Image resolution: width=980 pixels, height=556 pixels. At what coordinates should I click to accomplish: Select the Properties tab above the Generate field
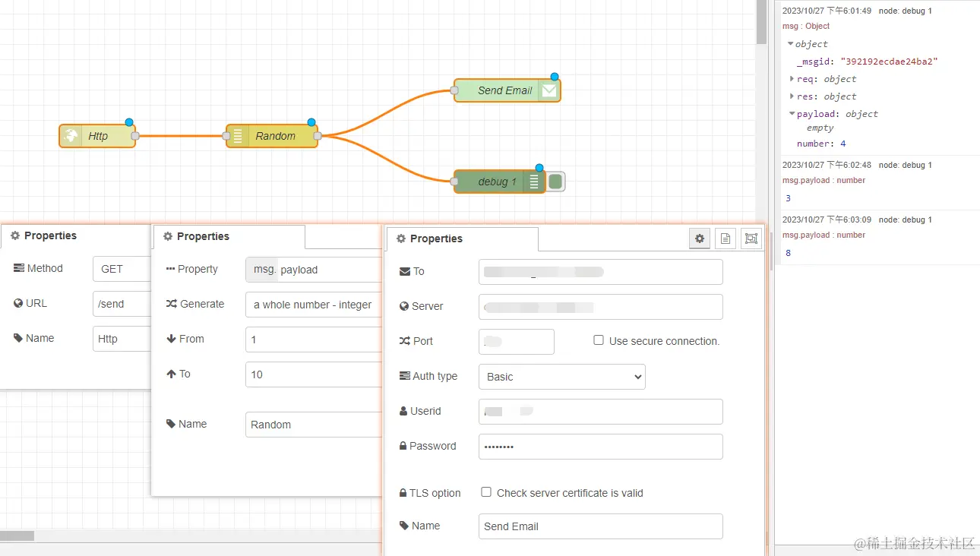229,236
